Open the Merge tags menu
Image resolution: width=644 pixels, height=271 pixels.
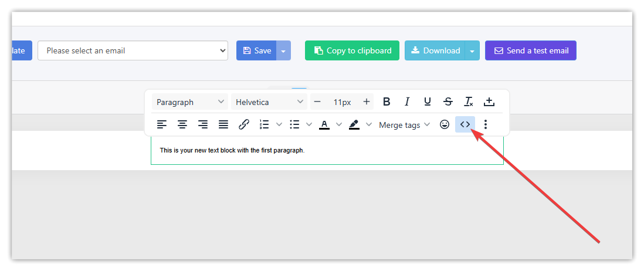[x=404, y=125]
